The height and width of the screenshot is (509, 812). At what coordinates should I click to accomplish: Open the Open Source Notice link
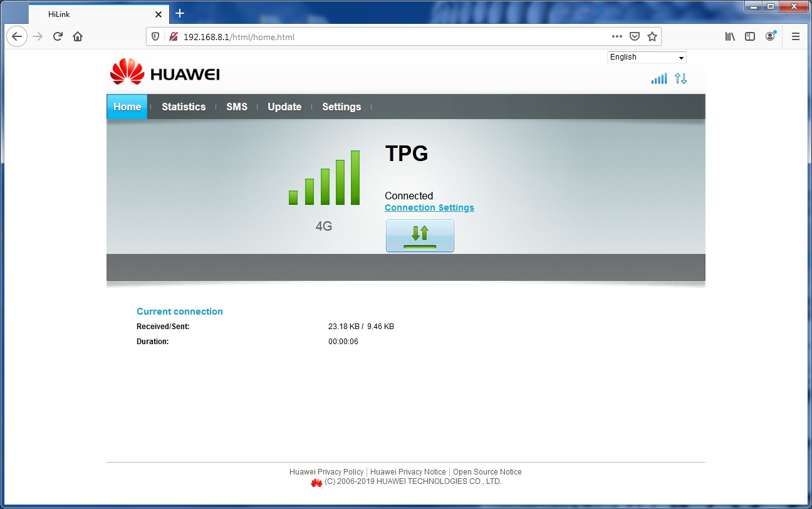coord(487,471)
